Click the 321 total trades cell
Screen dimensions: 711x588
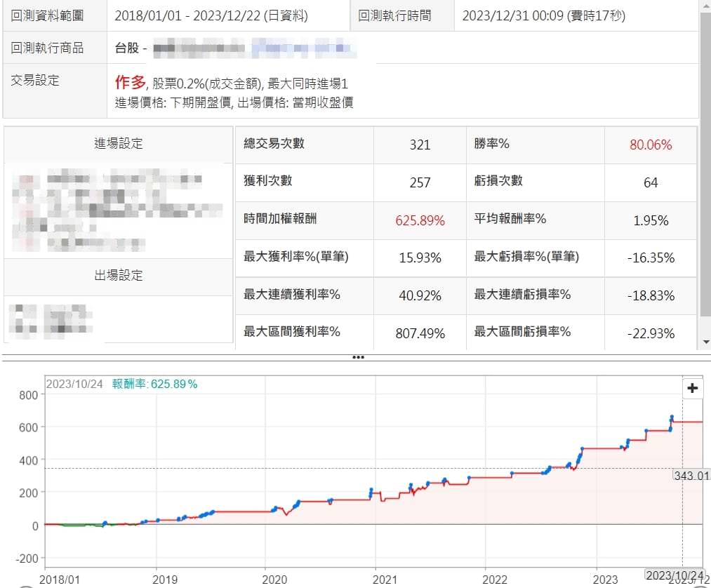tap(420, 145)
